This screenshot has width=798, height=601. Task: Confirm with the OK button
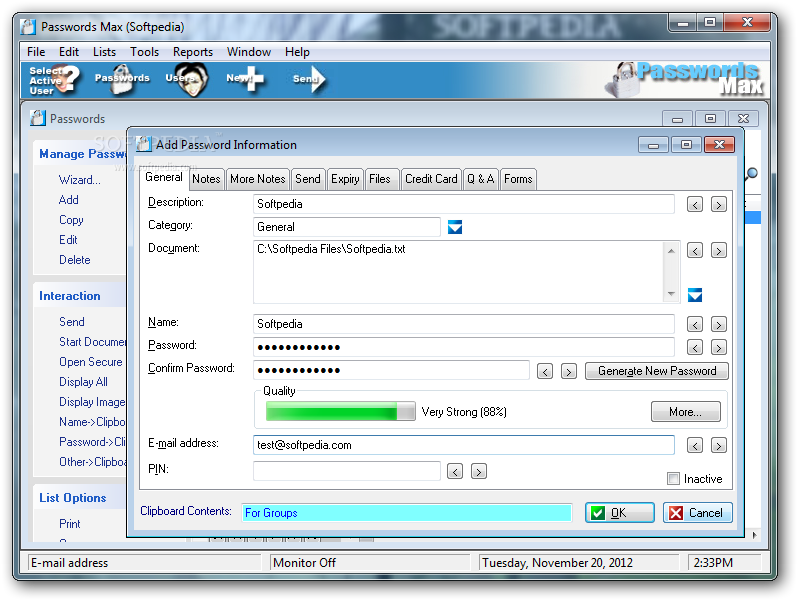pyautogui.click(x=620, y=512)
